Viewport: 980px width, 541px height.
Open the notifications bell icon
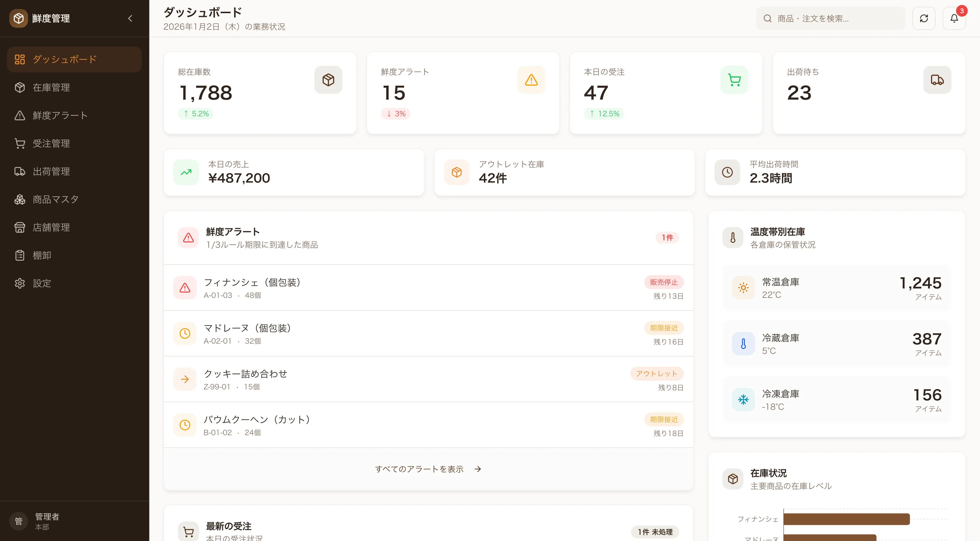[x=954, y=18]
